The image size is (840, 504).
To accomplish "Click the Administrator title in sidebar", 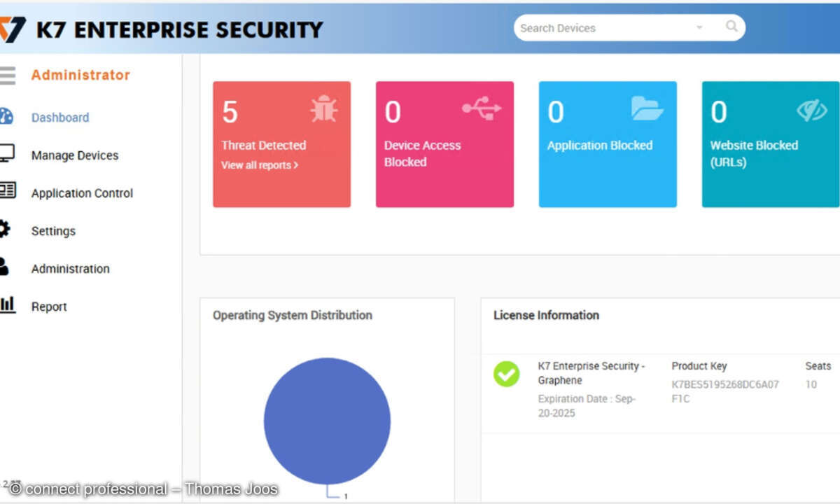I will pos(80,75).
